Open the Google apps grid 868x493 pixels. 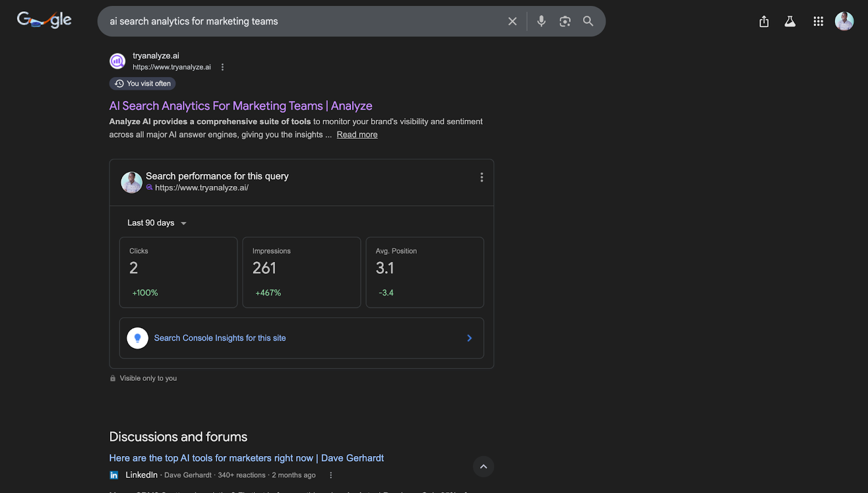point(818,21)
